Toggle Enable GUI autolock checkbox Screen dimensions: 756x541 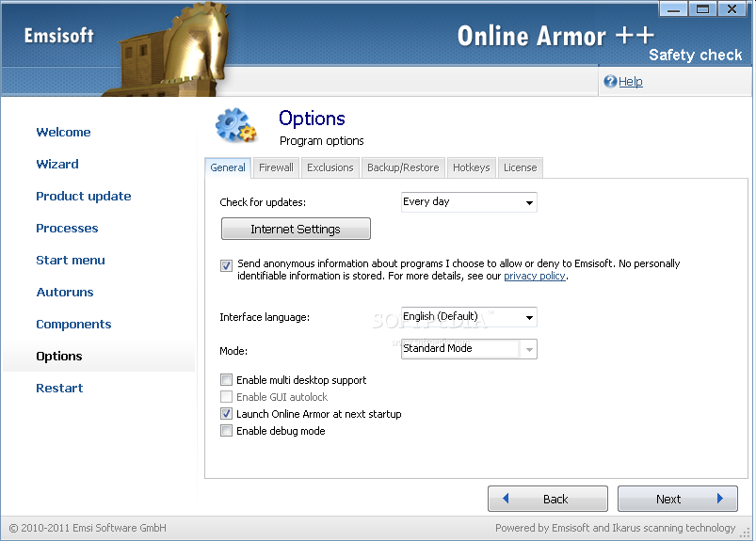click(x=226, y=396)
